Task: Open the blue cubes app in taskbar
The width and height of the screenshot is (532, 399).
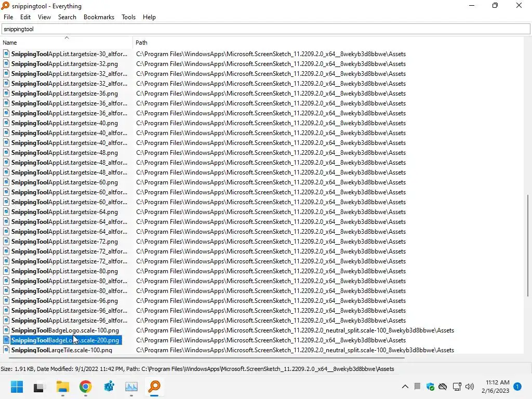Action: 109,387
